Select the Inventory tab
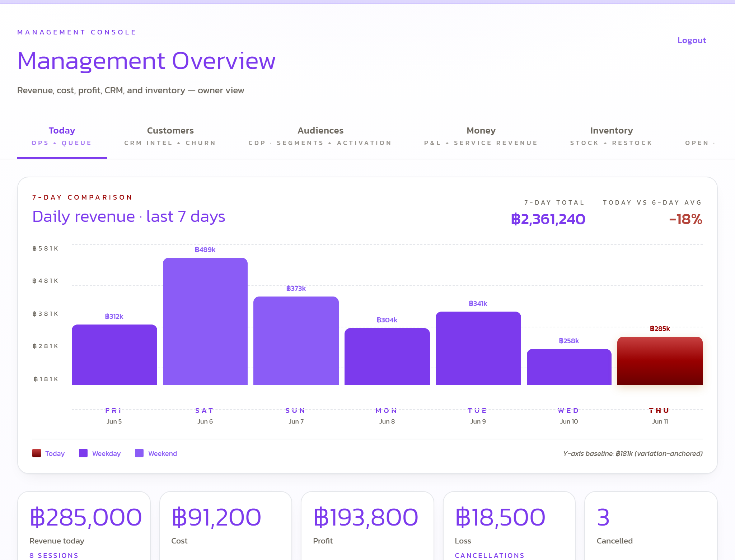 (611, 136)
